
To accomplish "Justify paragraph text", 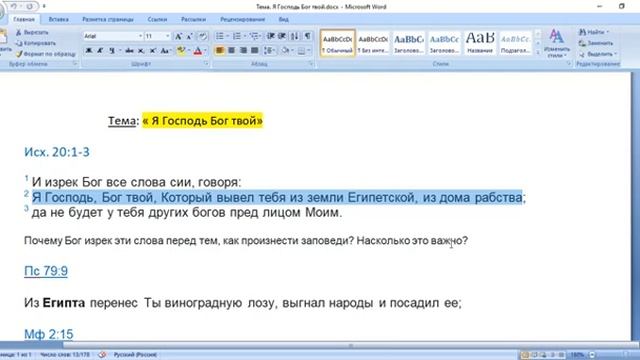I will [255, 51].
